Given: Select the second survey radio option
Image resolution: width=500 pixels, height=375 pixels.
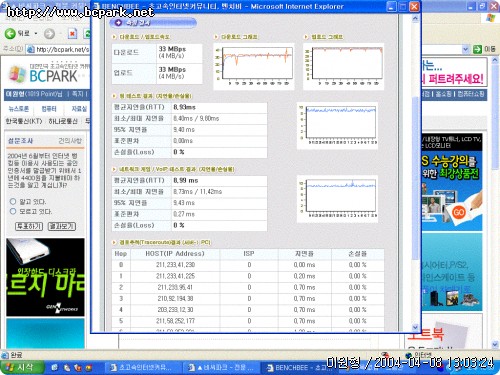Looking at the screenshot, I should [x=13, y=211].
